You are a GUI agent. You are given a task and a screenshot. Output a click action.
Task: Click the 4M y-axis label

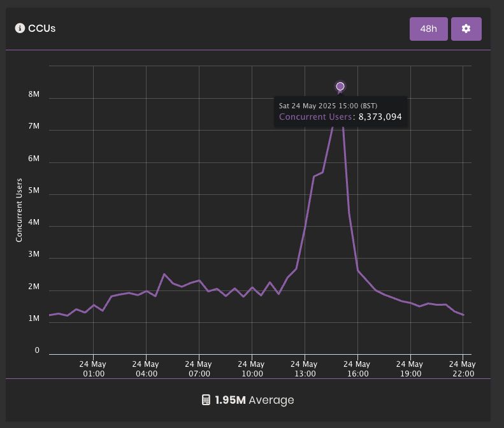point(34,222)
